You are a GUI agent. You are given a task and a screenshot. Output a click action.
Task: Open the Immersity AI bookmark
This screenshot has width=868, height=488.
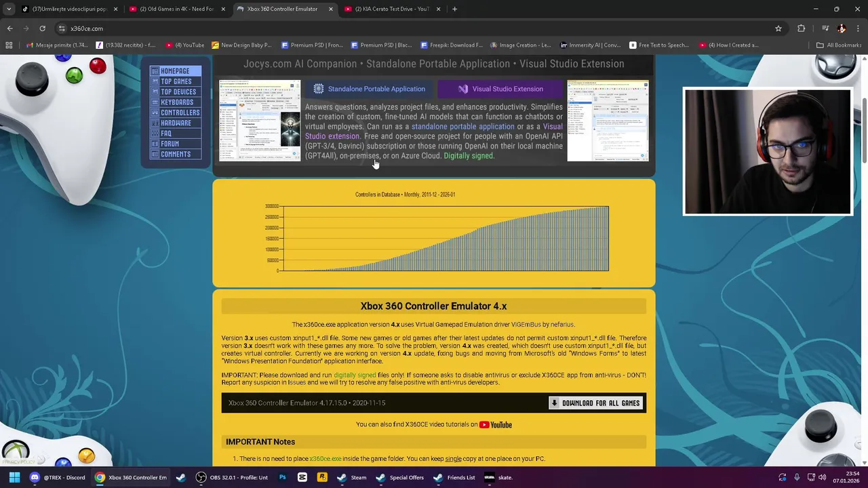click(x=590, y=45)
